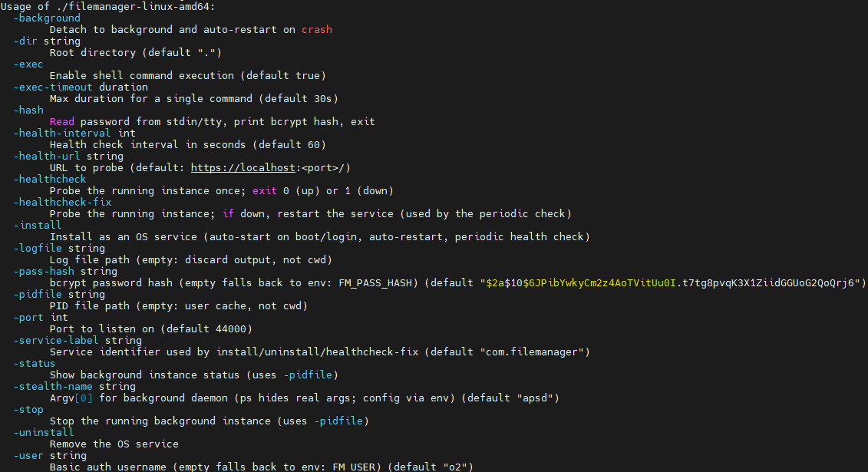Click the standalone "-healthcheck" flag name

(x=50, y=180)
